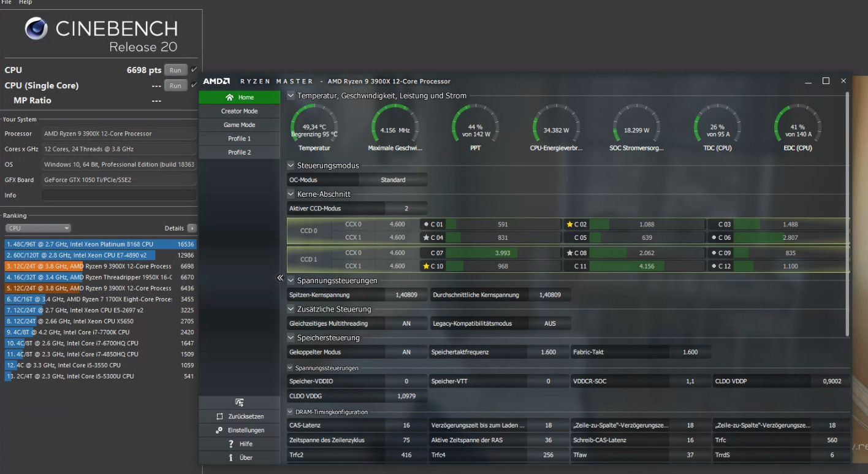This screenshot has width=868, height=474.
Task: Collapse the Zusätzliche Steuerung section
Action: 291,309
